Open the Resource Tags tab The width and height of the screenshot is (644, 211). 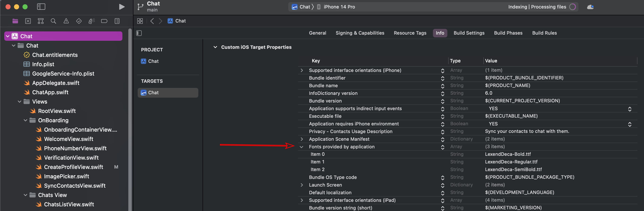[410, 33]
